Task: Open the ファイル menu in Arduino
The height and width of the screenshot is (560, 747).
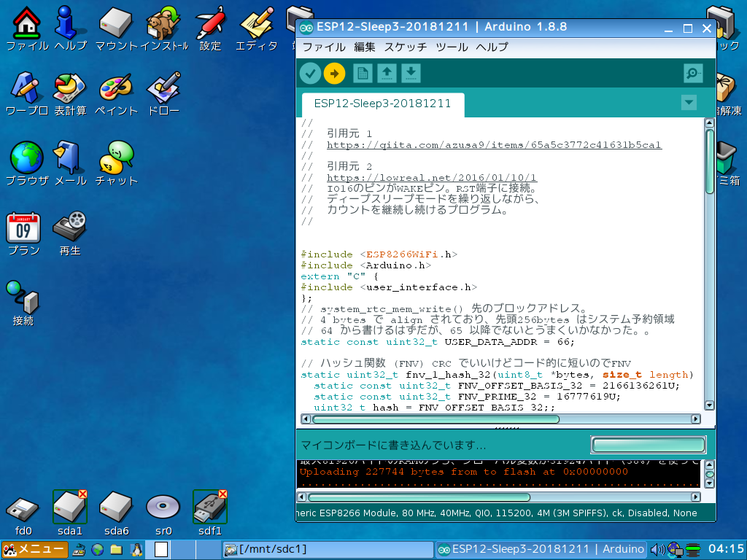Action: (324, 47)
